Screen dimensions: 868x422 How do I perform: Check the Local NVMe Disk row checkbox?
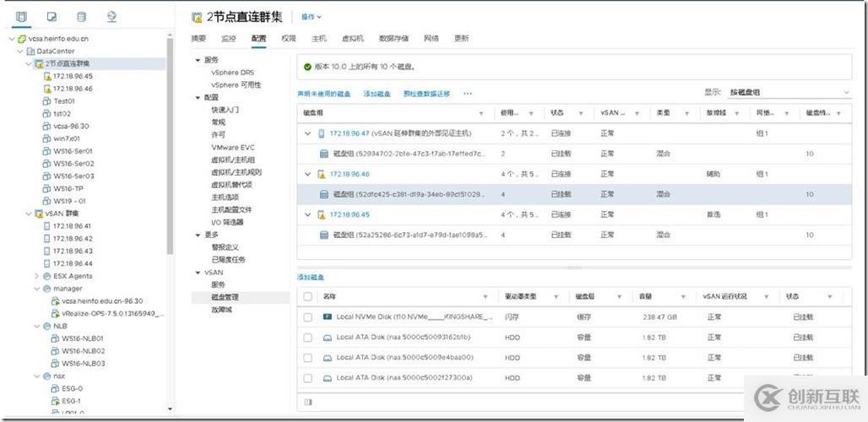click(308, 317)
